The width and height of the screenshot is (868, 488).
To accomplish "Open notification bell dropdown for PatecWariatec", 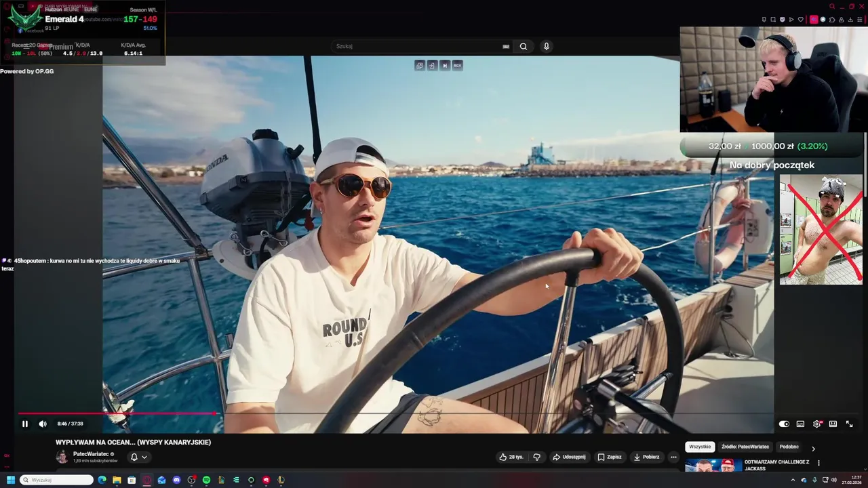I will coord(138,457).
